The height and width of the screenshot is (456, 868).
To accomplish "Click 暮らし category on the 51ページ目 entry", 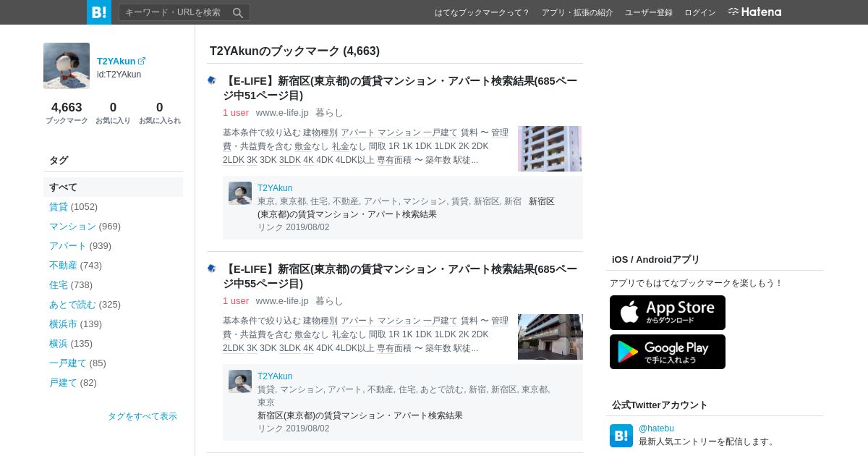I will point(329,112).
